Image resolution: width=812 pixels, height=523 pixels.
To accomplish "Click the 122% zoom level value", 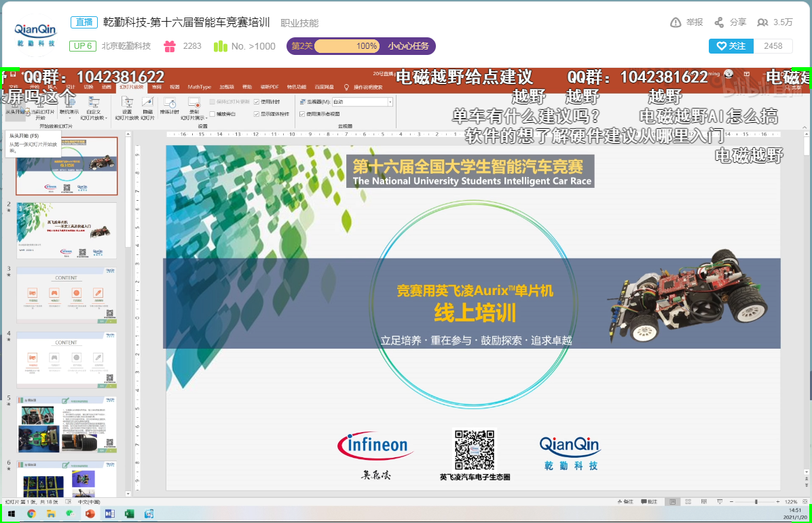I will [x=791, y=502].
